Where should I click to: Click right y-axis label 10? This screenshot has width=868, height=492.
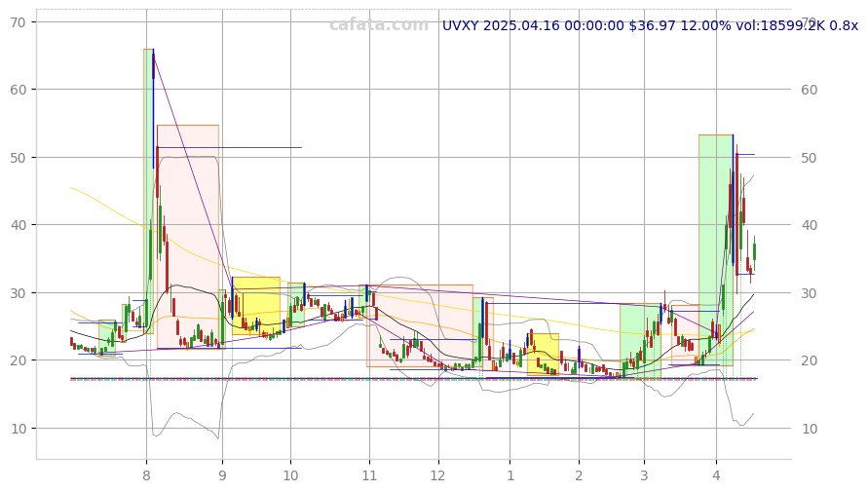pos(809,429)
